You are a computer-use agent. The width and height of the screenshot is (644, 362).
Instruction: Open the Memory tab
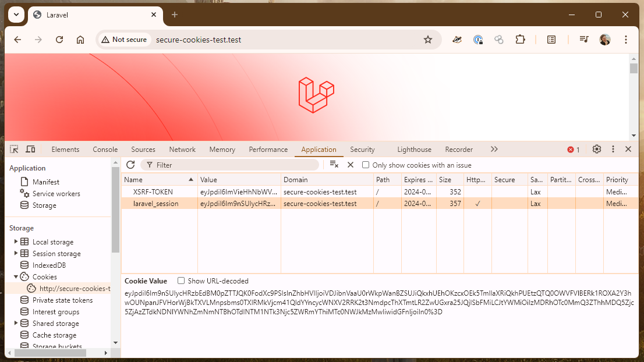(x=222, y=150)
